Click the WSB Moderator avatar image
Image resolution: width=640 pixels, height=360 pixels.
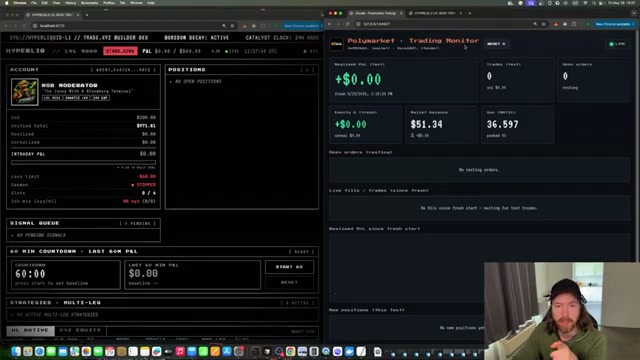24,92
